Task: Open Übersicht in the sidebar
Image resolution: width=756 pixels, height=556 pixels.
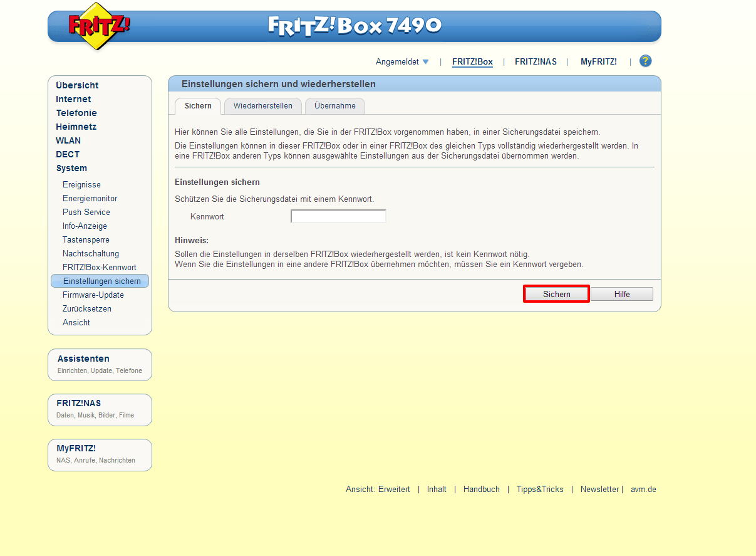Action: tap(77, 85)
